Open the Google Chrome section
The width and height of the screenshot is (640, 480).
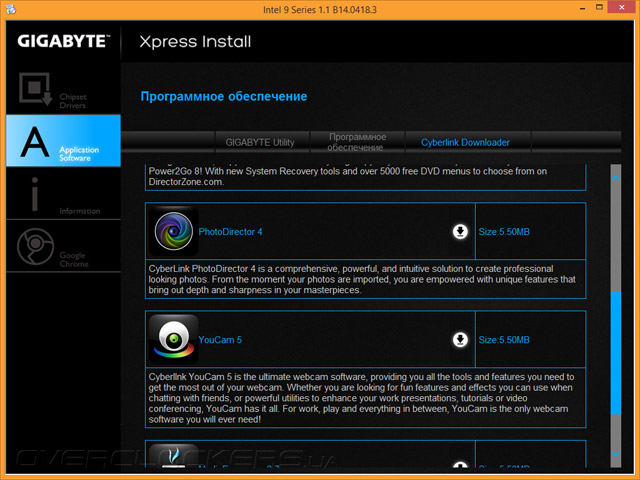pos(63,246)
